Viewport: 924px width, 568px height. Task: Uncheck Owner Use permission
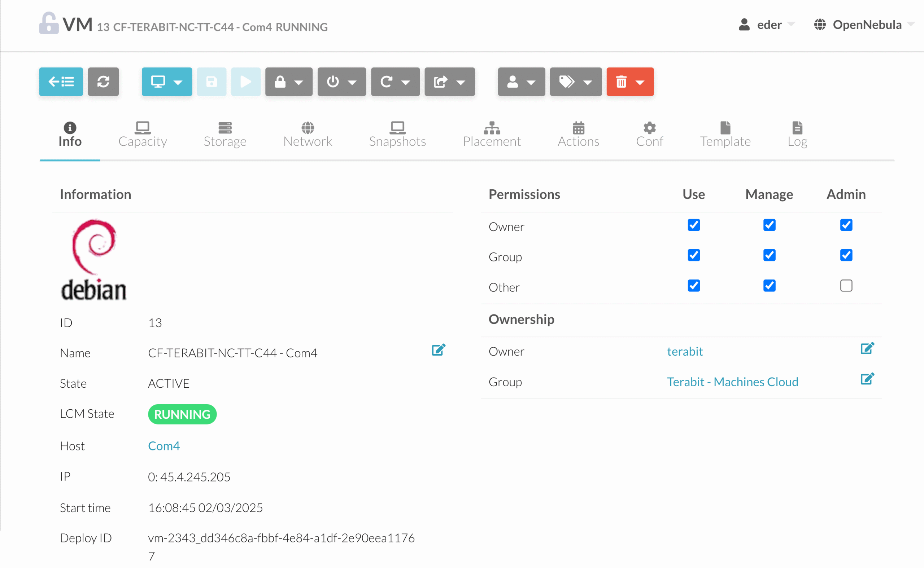pyautogui.click(x=694, y=225)
